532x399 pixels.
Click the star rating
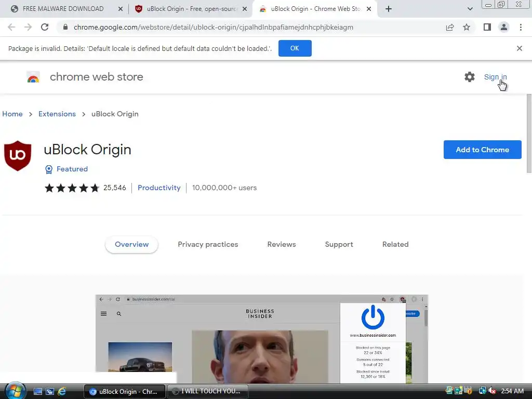point(72,188)
